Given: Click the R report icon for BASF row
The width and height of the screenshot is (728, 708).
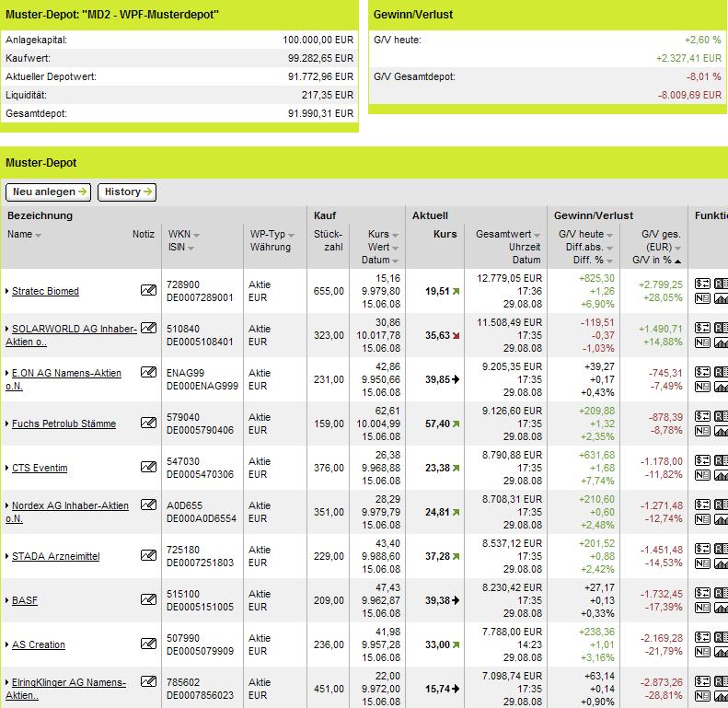Looking at the screenshot, I should coord(721,593).
